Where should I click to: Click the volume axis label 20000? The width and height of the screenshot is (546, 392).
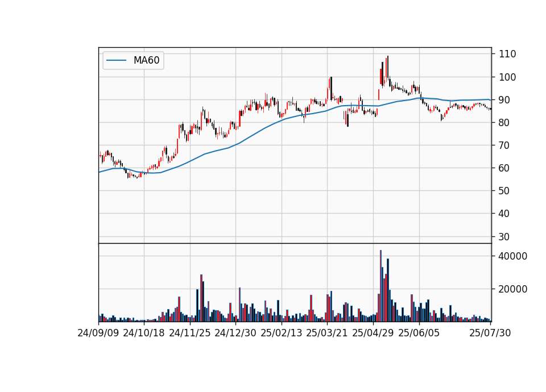point(513,289)
